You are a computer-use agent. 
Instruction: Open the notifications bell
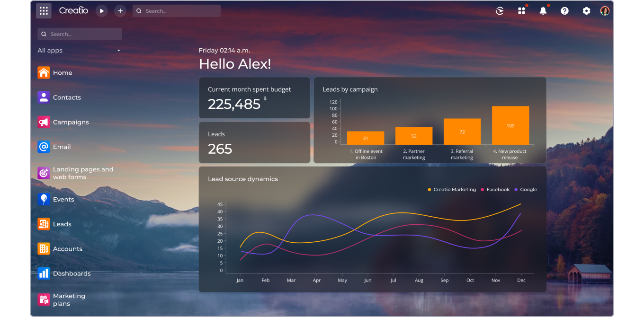tap(543, 11)
